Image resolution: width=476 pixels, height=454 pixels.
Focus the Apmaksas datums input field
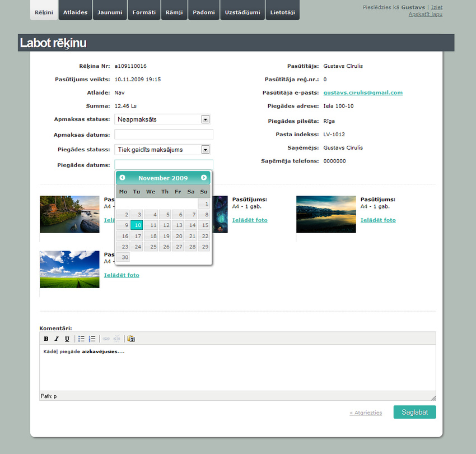click(x=164, y=135)
